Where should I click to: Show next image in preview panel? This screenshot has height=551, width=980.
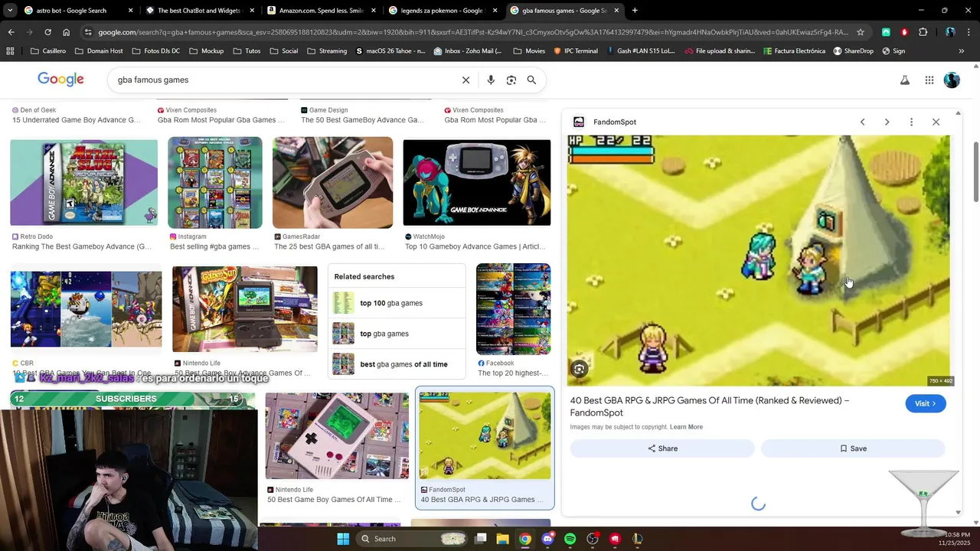(x=887, y=122)
